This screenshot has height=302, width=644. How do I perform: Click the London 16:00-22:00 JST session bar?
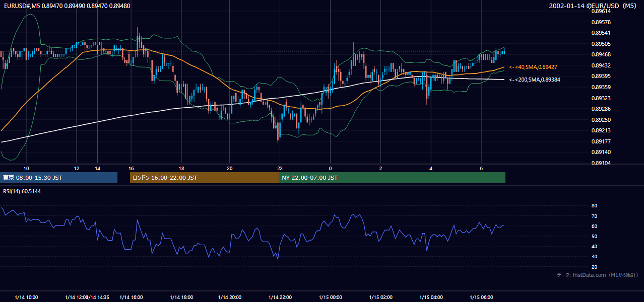pyautogui.click(x=204, y=178)
